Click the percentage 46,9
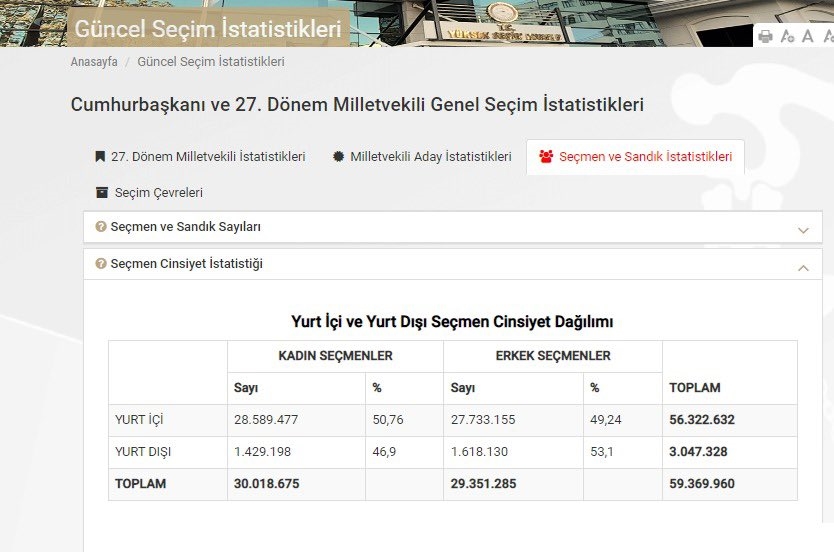834x552 pixels. [x=384, y=452]
